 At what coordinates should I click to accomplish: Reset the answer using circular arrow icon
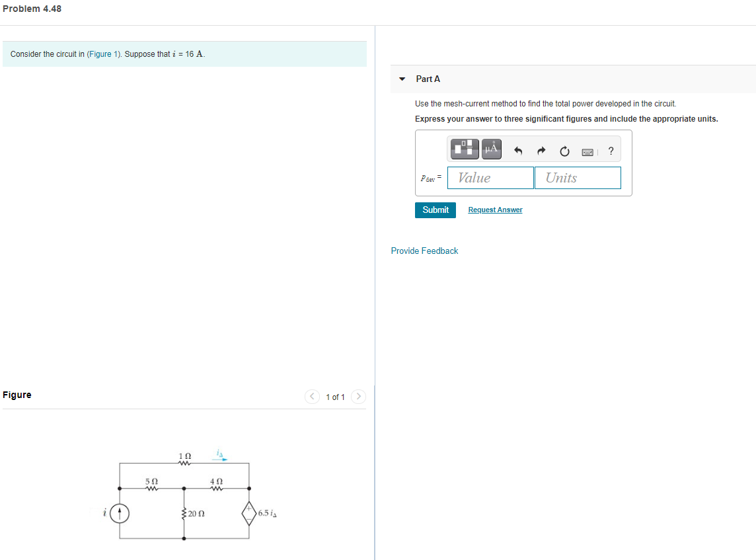[x=564, y=151]
